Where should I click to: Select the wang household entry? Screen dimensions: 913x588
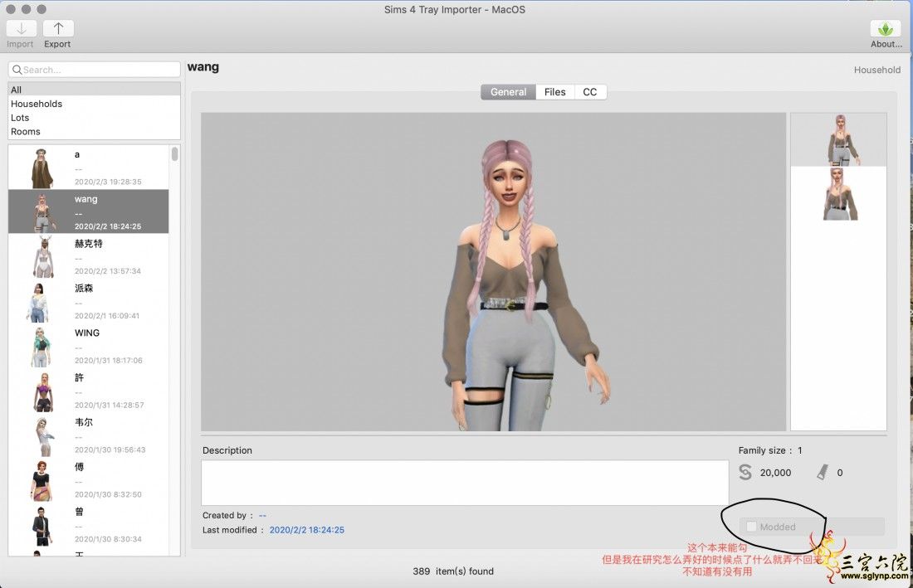pos(89,211)
